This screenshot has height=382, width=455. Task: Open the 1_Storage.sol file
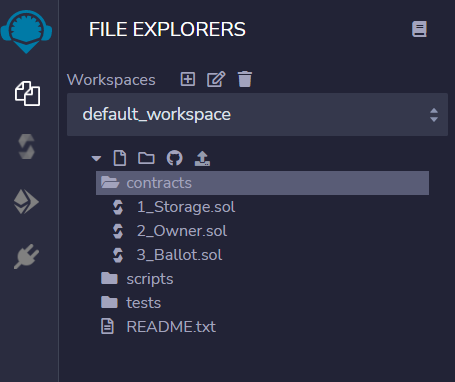186,207
